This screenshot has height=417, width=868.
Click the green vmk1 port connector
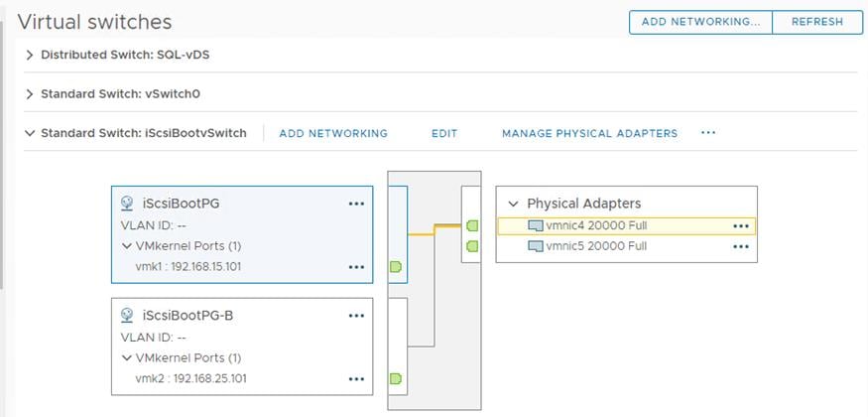pos(395,267)
